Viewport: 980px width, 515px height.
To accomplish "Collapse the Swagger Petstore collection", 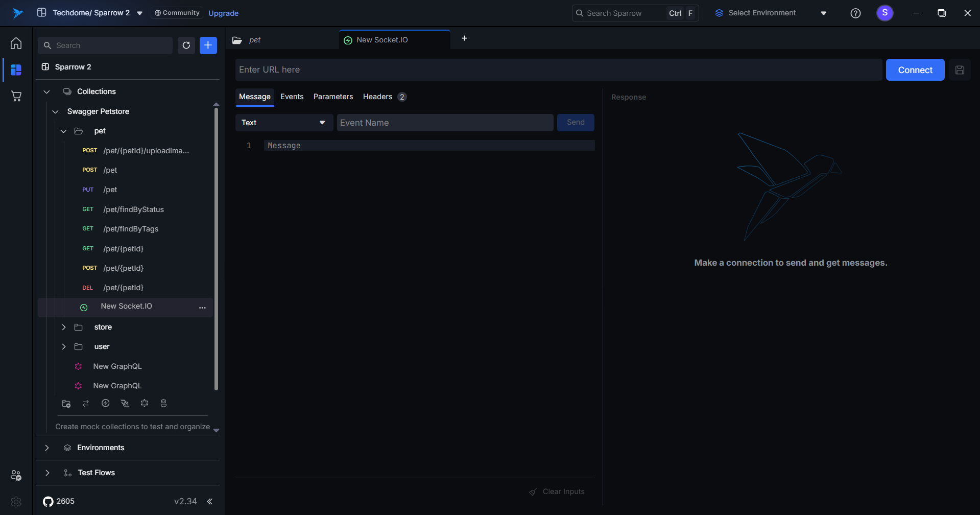I will pos(56,112).
